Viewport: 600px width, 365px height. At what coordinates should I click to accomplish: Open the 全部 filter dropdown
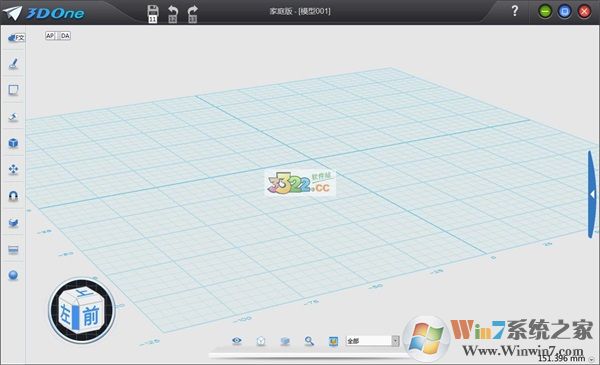[373, 341]
